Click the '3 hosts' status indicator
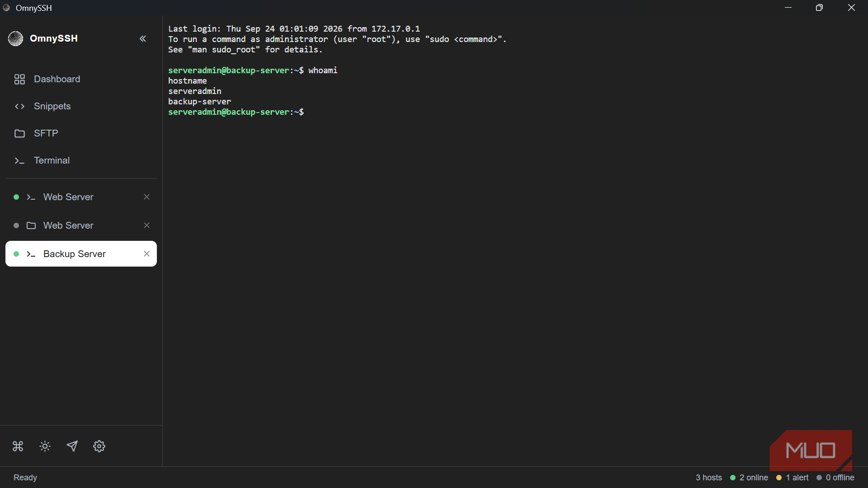Screen dimensions: 868x488 click(x=709, y=478)
